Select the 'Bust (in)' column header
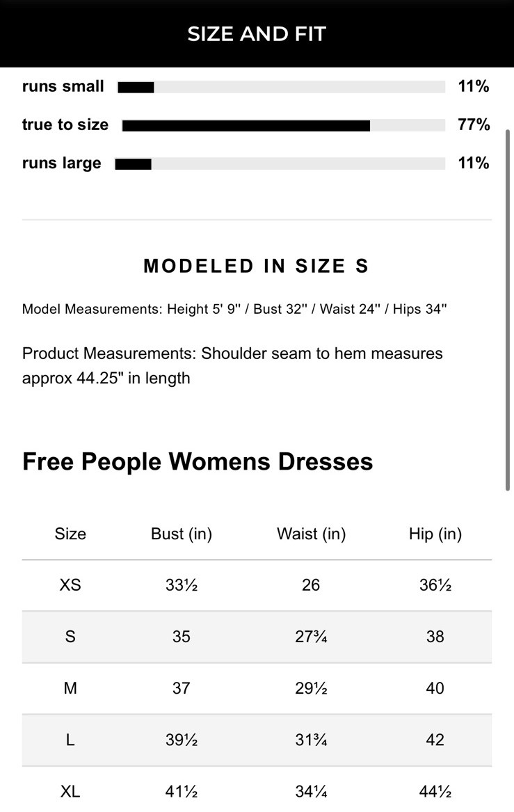This screenshot has width=514, height=812. pyautogui.click(x=182, y=534)
